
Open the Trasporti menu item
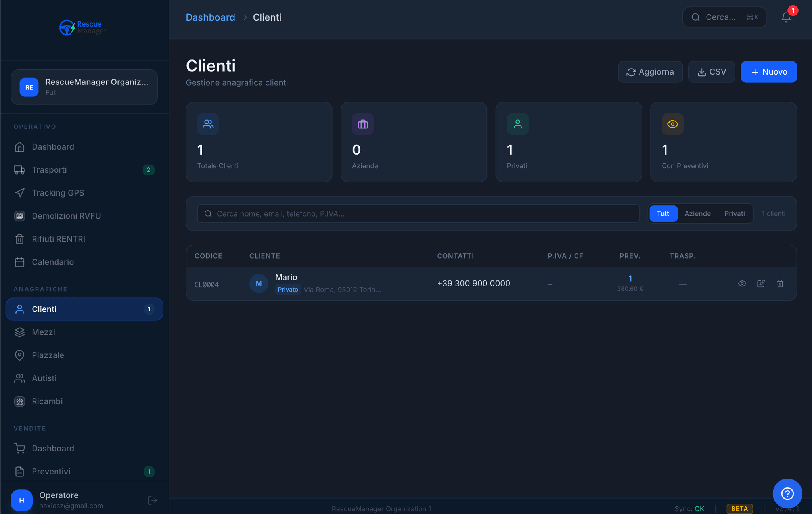[49, 170]
